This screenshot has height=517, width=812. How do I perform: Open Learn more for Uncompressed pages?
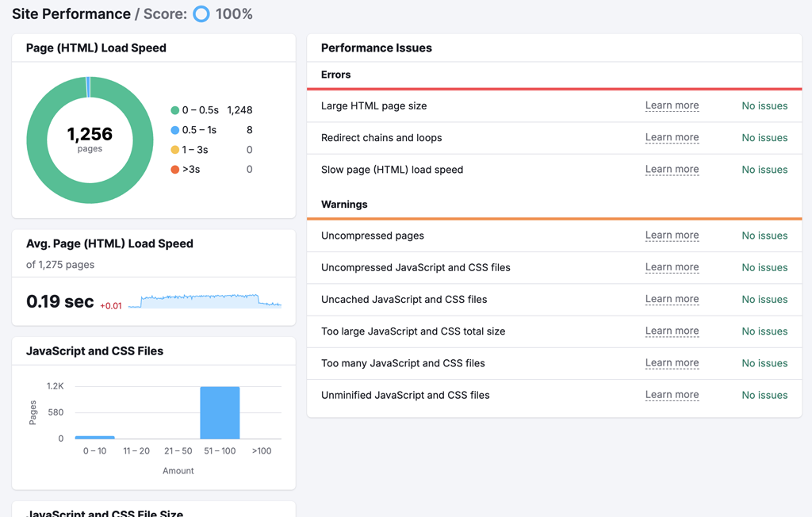point(672,236)
